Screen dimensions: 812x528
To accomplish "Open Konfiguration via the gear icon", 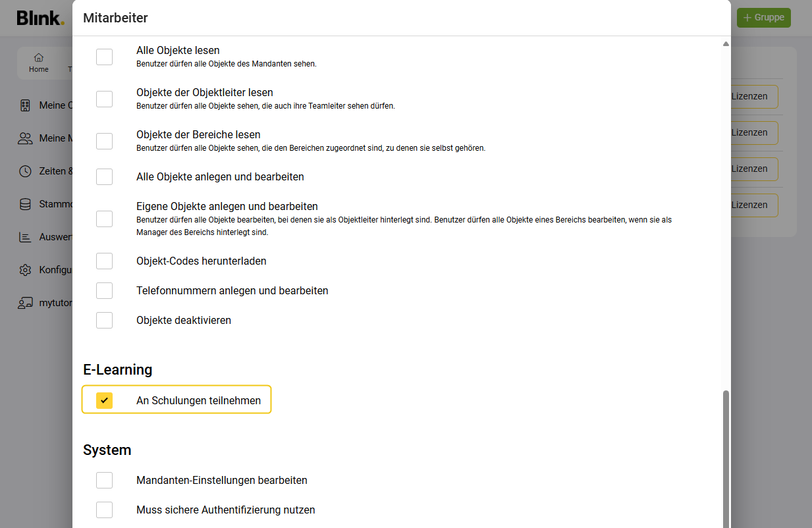I will click(25, 270).
